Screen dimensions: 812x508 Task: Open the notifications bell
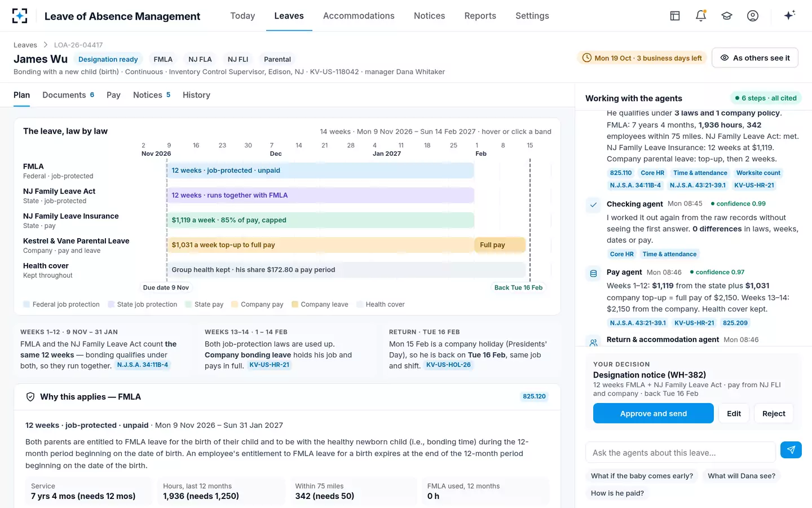701,16
